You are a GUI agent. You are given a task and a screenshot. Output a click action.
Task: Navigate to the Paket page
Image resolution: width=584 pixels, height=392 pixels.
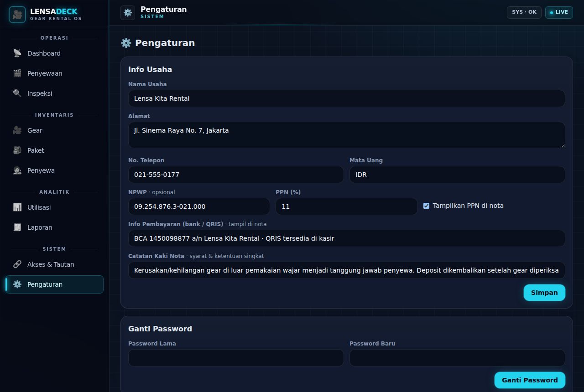[x=54, y=150]
